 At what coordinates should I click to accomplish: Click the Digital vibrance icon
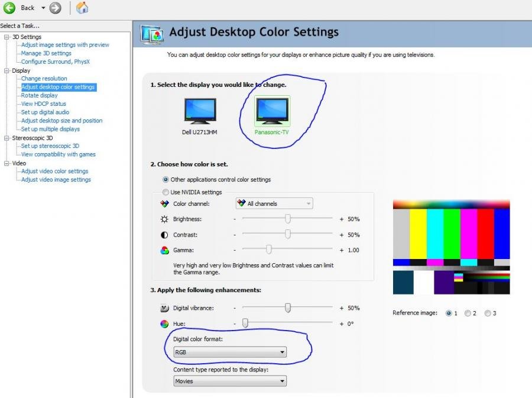(164, 308)
